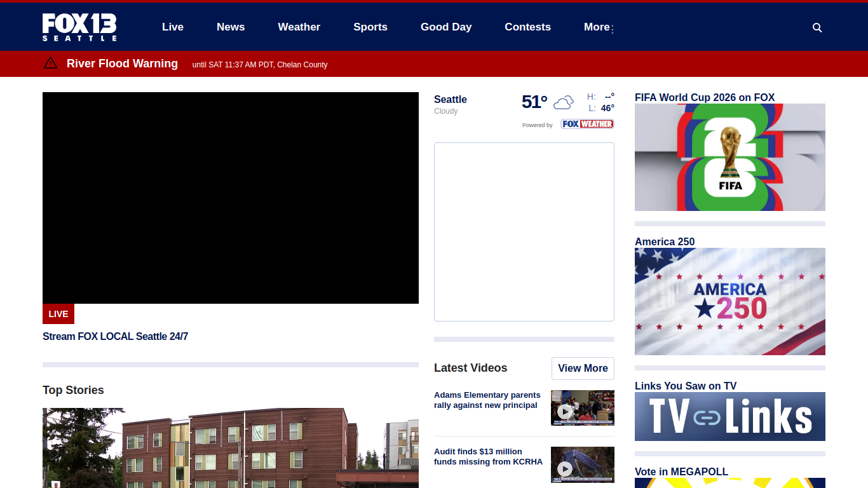This screenshot has height=488, width=868.
Task: Click the Seattle weather location name
Action: click(451, 99)
